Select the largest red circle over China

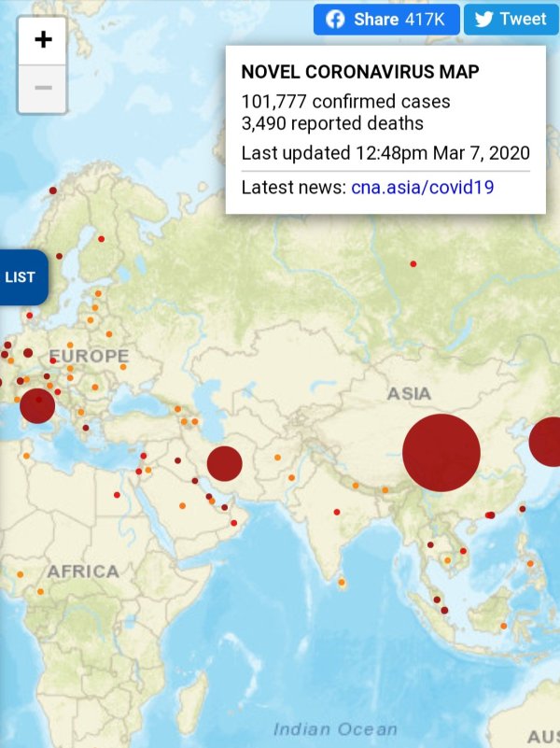(441, 453)
